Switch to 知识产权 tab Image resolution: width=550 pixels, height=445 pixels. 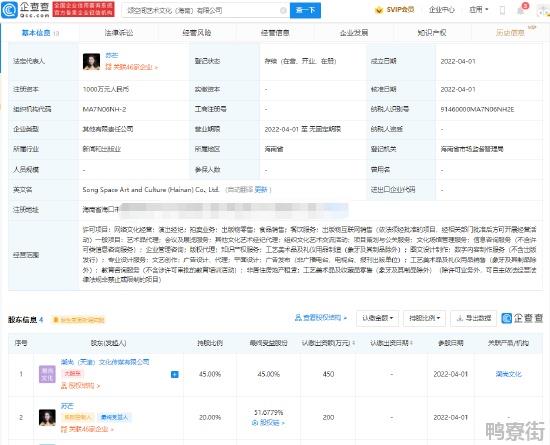point(432,33)
